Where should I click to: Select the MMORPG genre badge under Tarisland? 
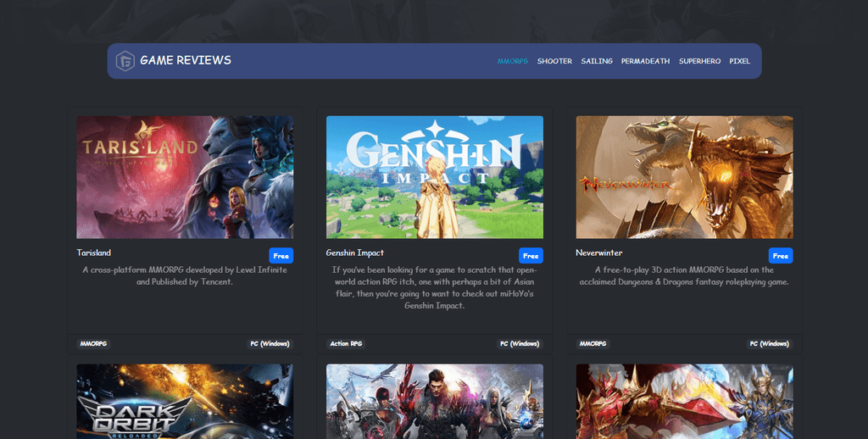click(x=93, y=344)
